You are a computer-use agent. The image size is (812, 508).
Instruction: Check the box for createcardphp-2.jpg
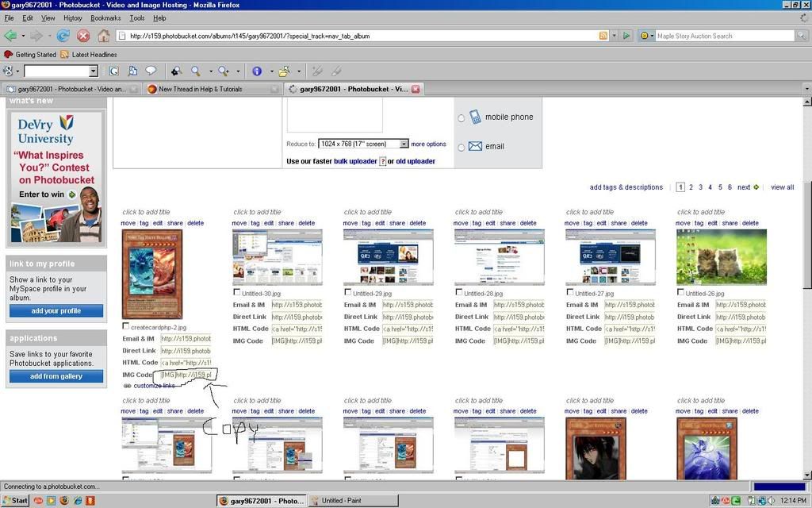[x=125, y=326]
